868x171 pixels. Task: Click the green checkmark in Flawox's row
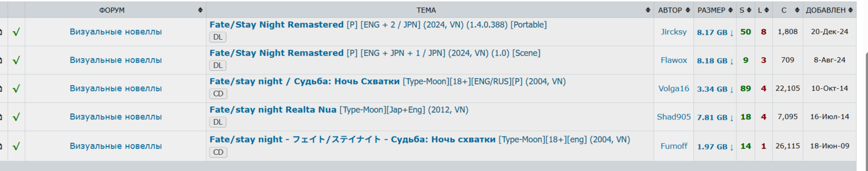tap(16, 60)
